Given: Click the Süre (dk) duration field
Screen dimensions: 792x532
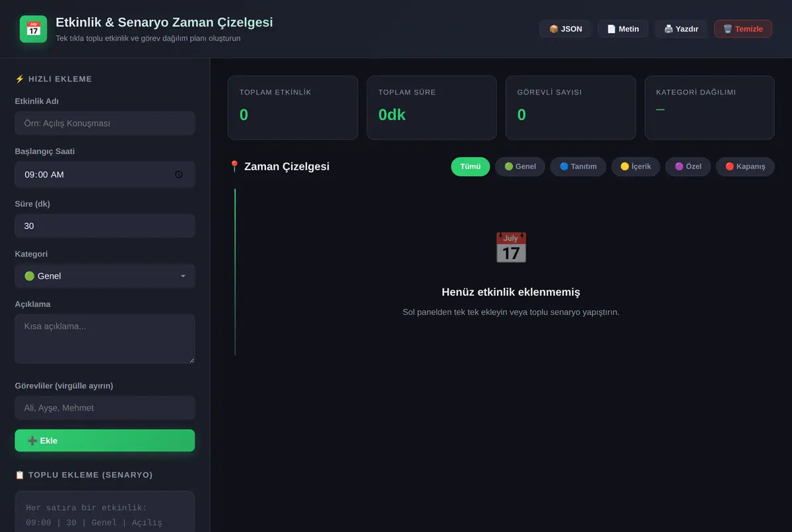Looking at the screenshot, I should pos(105,226).
